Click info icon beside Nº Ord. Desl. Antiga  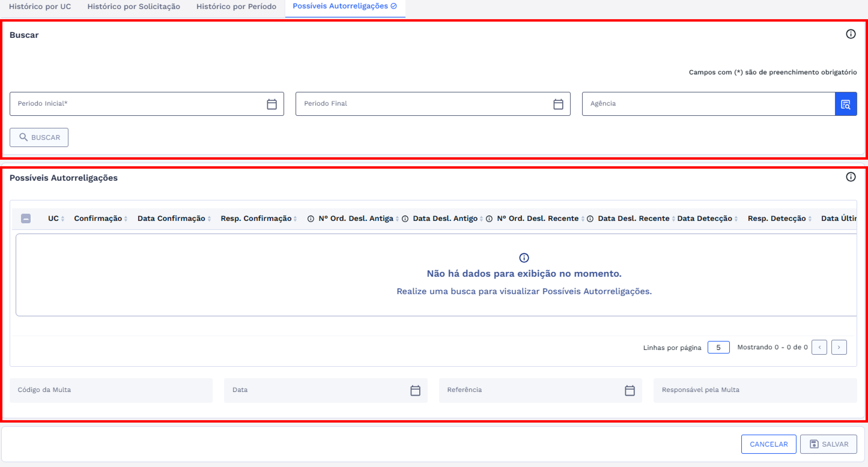[x=311, y=219]
